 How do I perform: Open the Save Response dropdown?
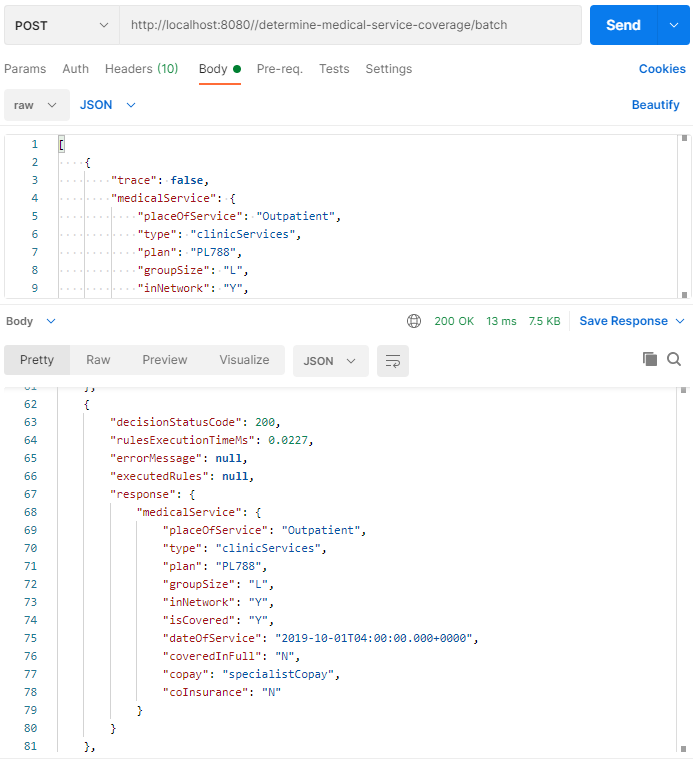coord(632,321)
